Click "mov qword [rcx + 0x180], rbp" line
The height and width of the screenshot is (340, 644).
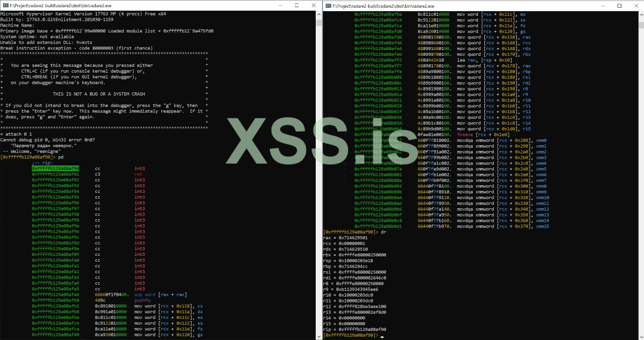click(x=494, y=71)
